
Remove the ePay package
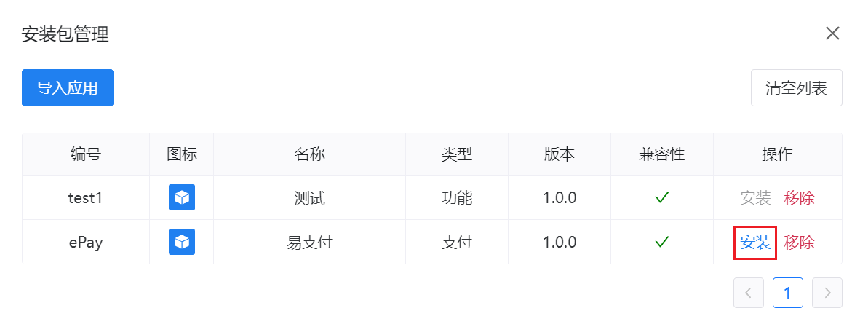[799, 243]
